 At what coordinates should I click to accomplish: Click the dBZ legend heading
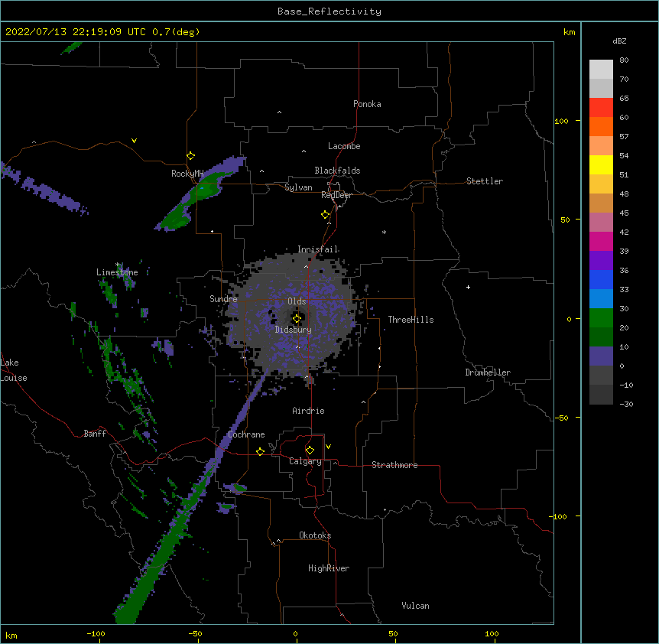pos(619,41)
